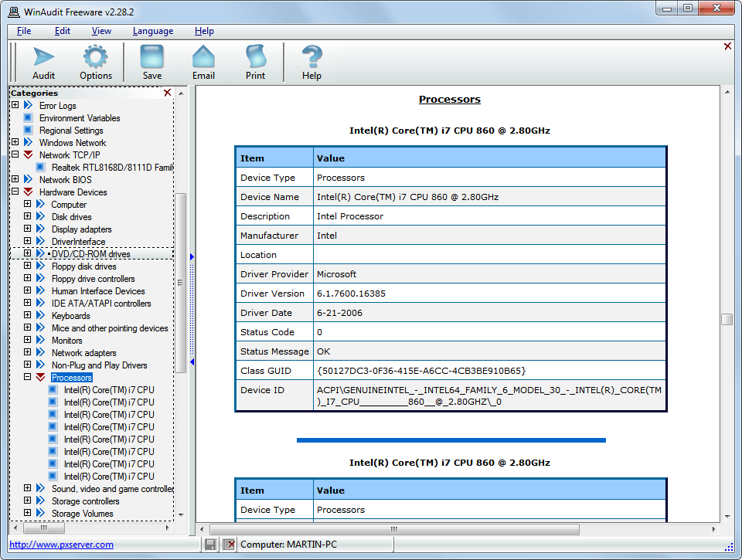The image size is (742, 560).
Task: Select DriverInterface in the tree
Action: point(79,242)
